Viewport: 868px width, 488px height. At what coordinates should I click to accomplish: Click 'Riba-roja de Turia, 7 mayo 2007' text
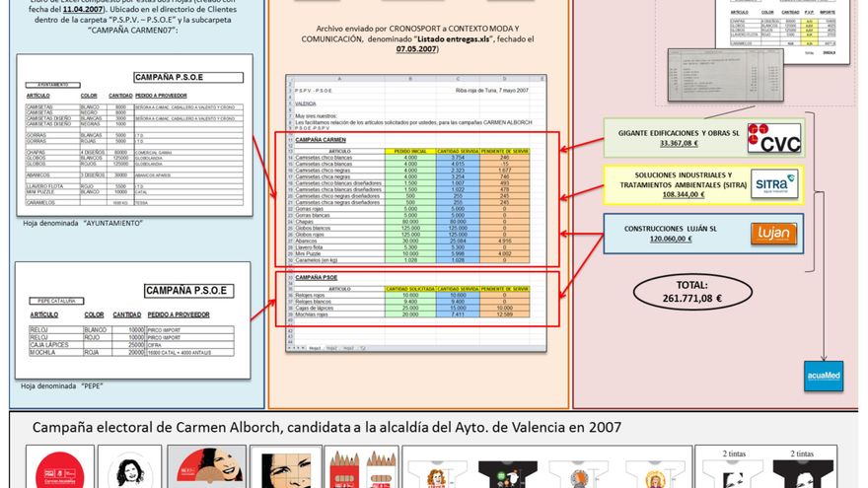[492, 90]
